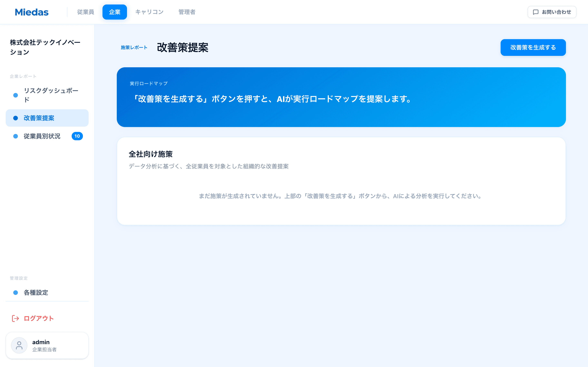
Task: Switch to the キャリコン tab
Action: tap(149, 12)
